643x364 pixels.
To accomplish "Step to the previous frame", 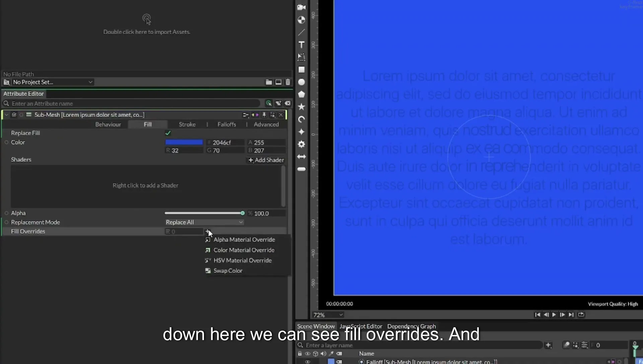I will [546, 314].
